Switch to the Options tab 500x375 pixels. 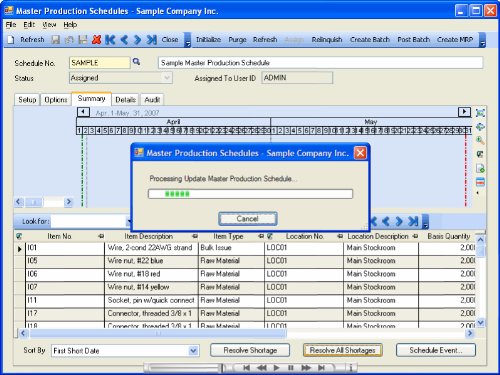coord(56,100)
